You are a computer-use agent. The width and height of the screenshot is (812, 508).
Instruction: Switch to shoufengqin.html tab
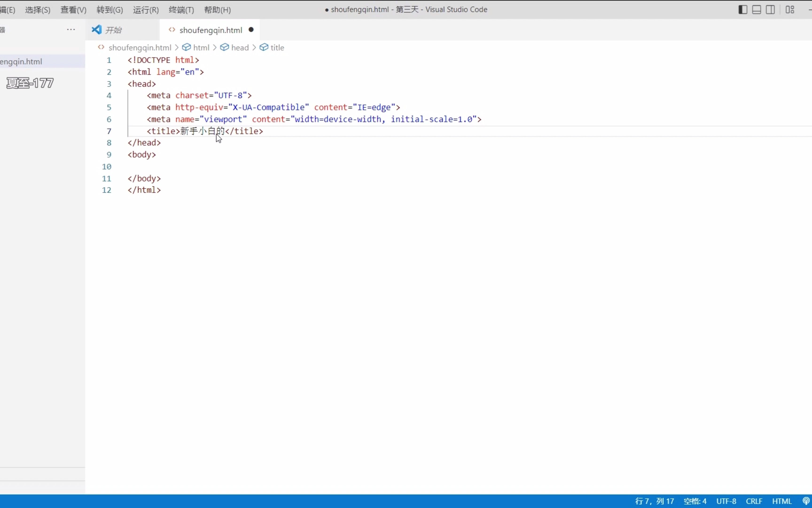point(210,30)
